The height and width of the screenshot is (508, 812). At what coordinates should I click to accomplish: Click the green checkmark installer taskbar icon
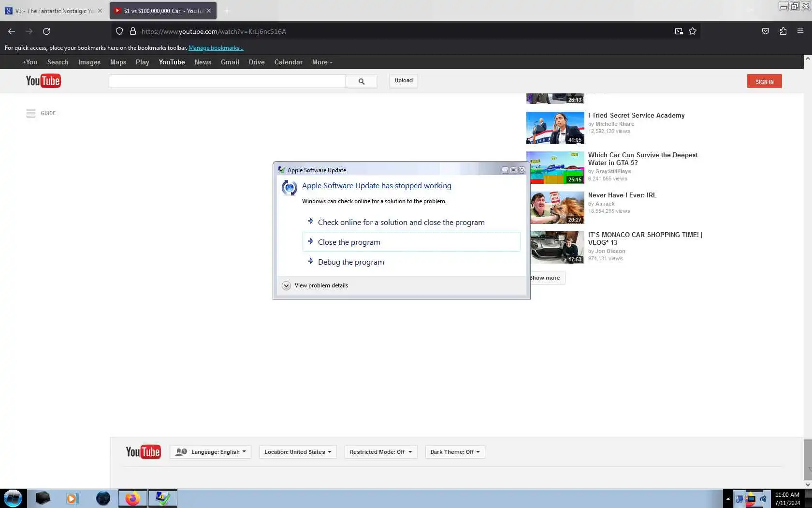(x=163, y=498)
